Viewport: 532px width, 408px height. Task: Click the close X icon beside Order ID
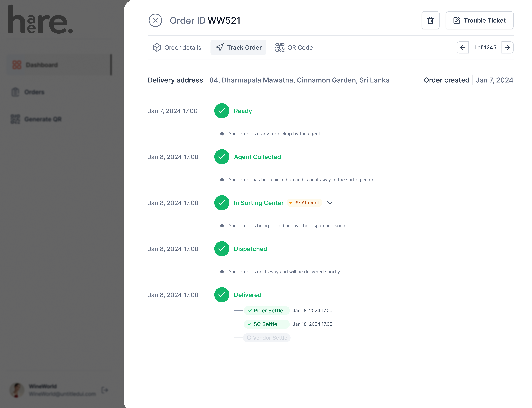tap(155, 20)
